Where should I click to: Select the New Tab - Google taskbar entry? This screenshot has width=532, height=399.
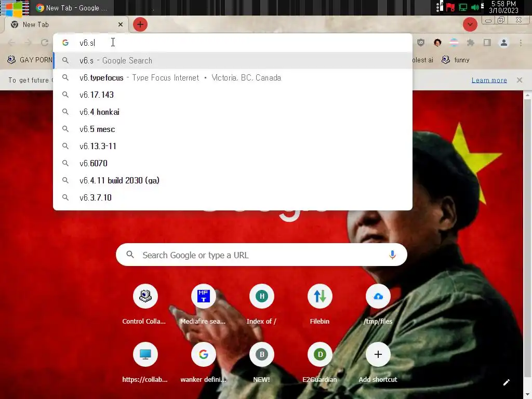tap(72, 8)
